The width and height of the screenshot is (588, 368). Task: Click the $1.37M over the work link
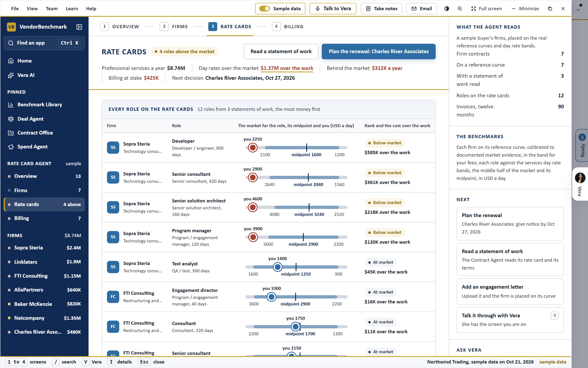tap(287, 68)
